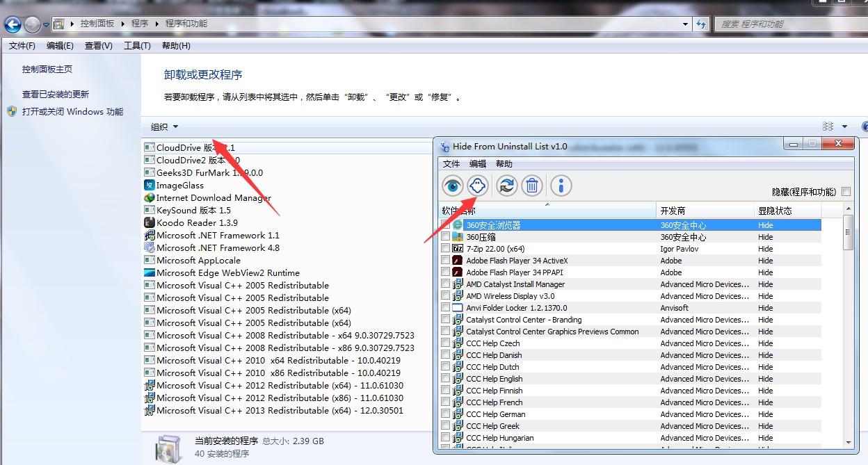Open the 编辑(E) menu in Explorer
The height and width of the screenshot is (465, 868).
pos(60,46)
